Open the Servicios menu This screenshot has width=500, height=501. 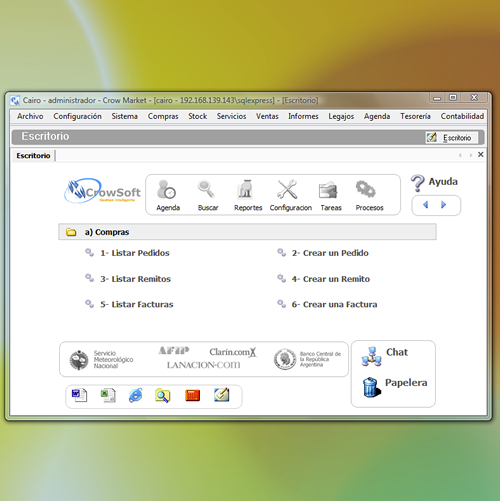tap(231, 116)
